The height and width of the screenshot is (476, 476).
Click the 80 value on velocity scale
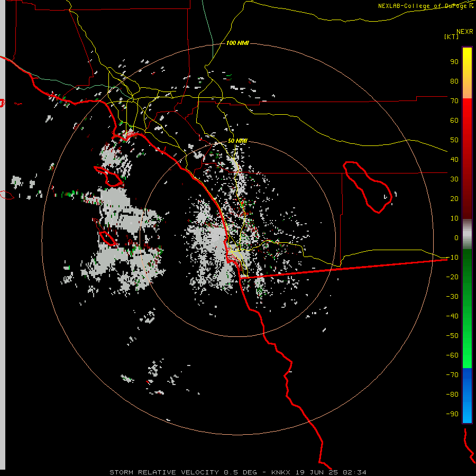point(454,81)
